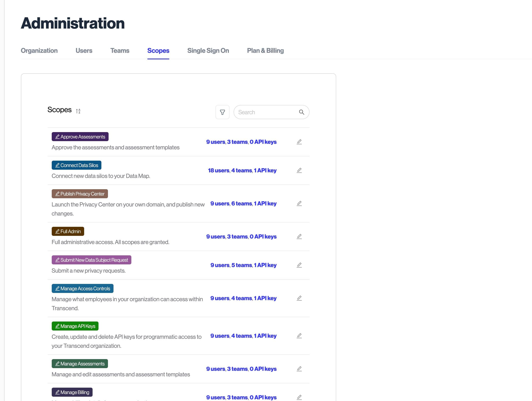This screenshot has height=401, width=532.
Task: Click the Manage Billing scope badge
Action: (72, 392)
